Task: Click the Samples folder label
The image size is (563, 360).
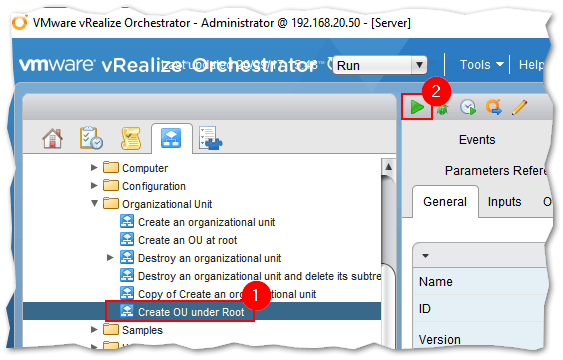Action: coord(142,330)
